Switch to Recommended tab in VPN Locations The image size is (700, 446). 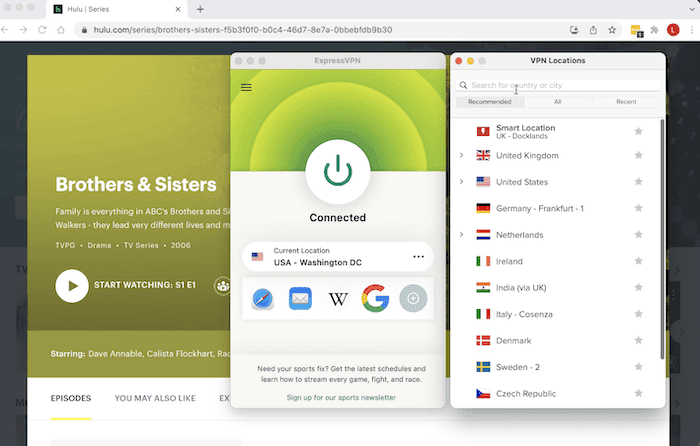[x=490, y=102]
